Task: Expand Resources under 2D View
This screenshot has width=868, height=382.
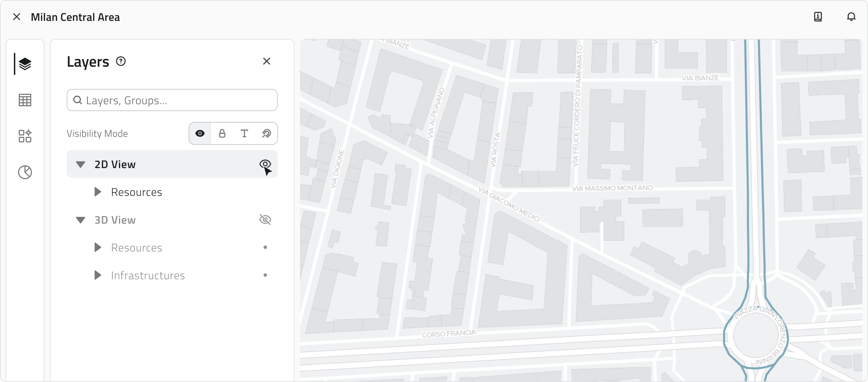Action: 98,192
